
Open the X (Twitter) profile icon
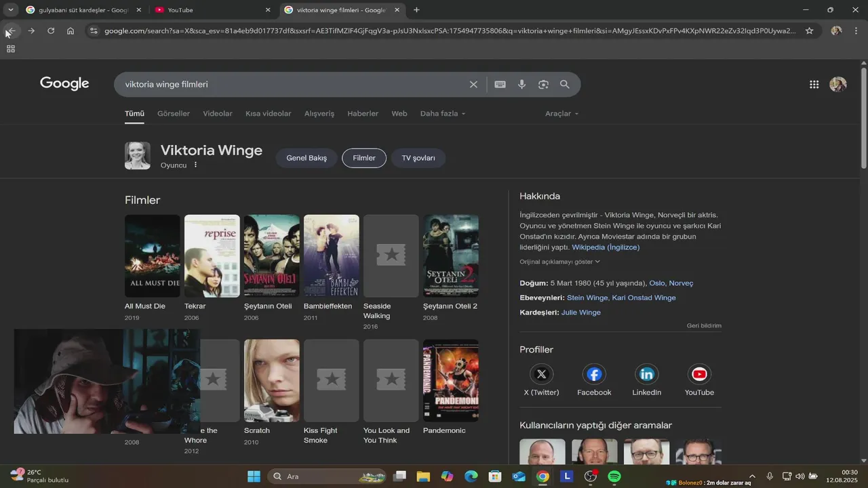541,374
